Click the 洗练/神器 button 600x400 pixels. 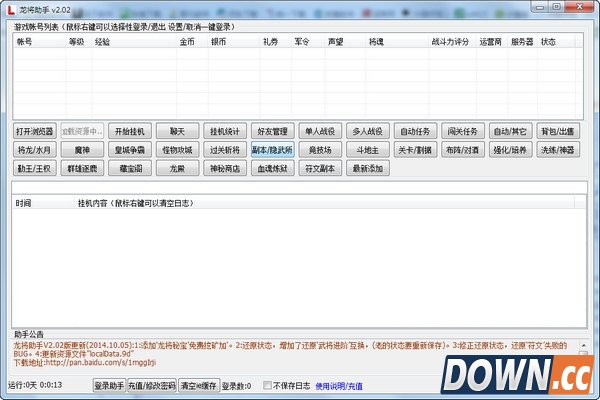click(558, 150)
